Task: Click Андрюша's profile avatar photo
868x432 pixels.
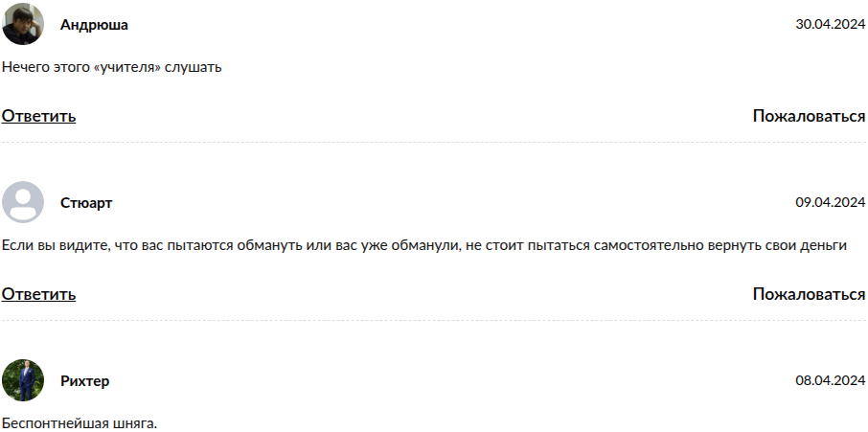Action: click(23, 24)
